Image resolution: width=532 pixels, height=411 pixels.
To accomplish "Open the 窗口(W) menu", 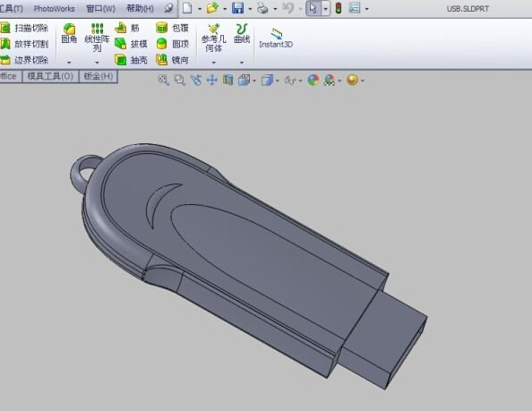I will coord(100,8).
